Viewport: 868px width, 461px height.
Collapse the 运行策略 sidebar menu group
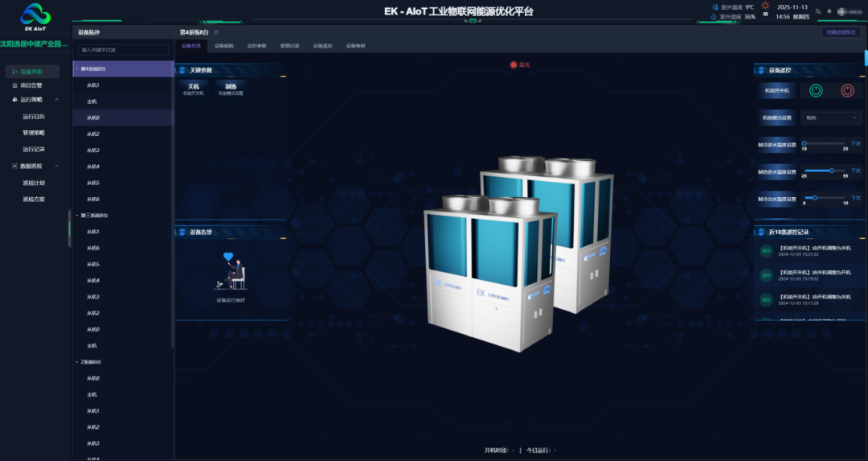coord(55,100)
